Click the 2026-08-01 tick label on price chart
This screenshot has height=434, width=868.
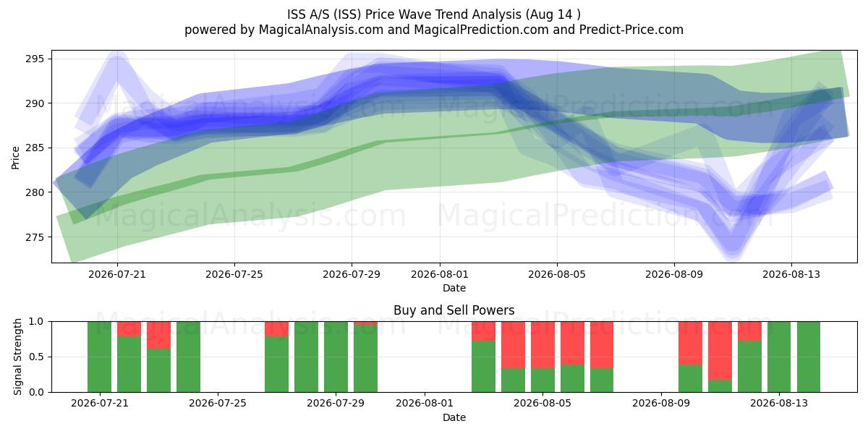tap(440, 275)
